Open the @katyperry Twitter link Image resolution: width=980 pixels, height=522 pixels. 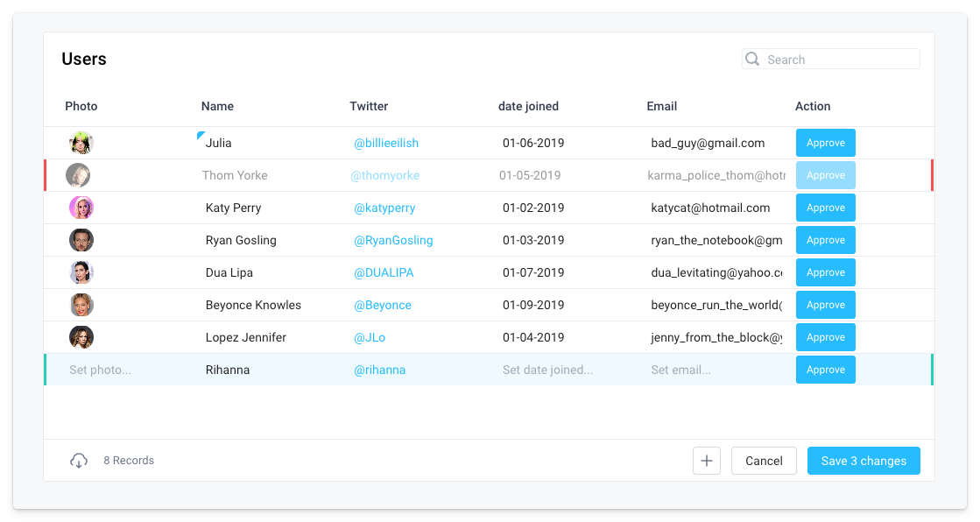coord(384,208)
